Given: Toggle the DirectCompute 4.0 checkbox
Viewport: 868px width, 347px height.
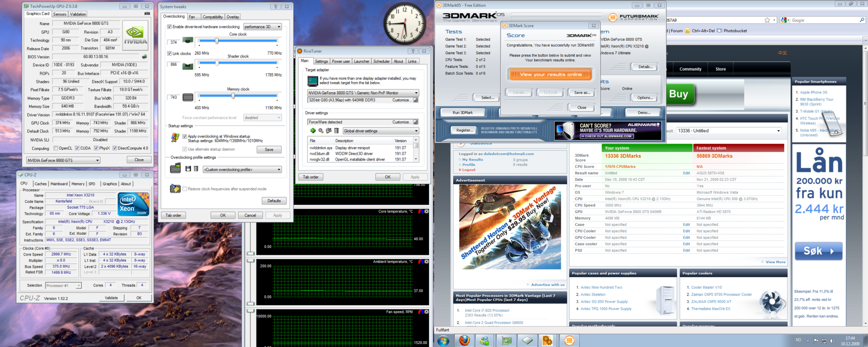Looking at the screenshot, I should pyautogui.click(x=115, y=148).
